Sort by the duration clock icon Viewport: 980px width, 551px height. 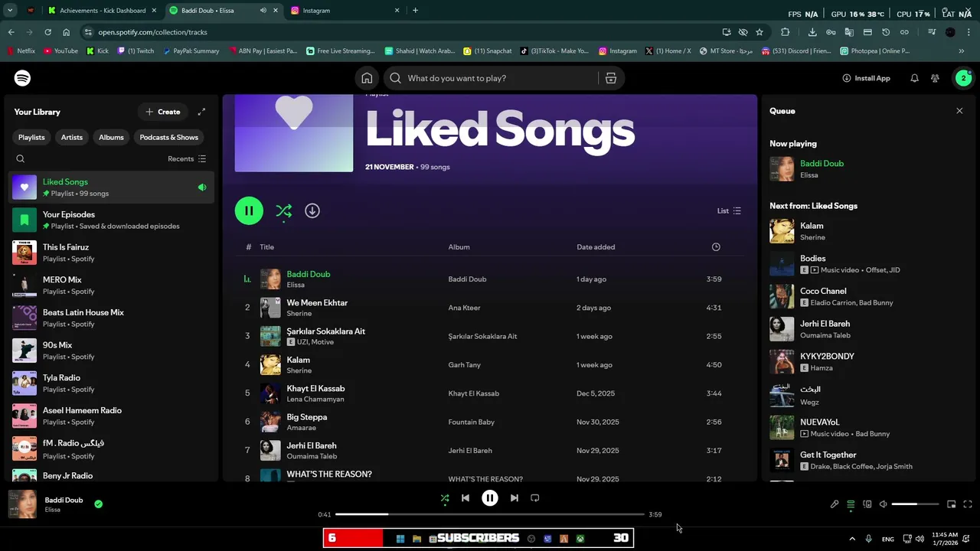[716, 247]
